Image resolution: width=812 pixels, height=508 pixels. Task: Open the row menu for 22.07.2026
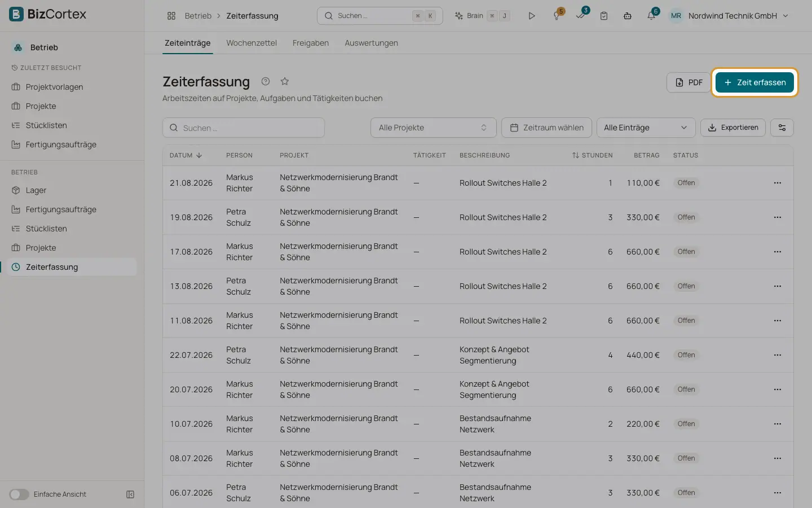pos(778,355)
